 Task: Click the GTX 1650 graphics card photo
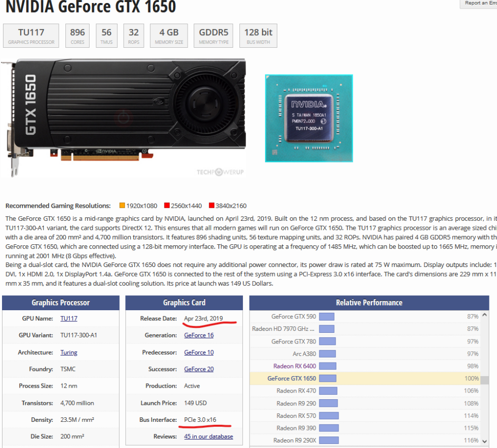(124, 117)
